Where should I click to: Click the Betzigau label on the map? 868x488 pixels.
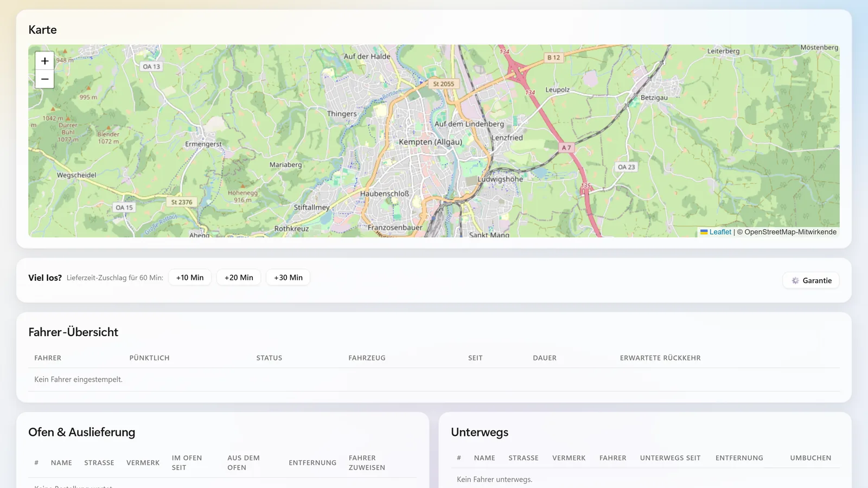click(654, 98)
